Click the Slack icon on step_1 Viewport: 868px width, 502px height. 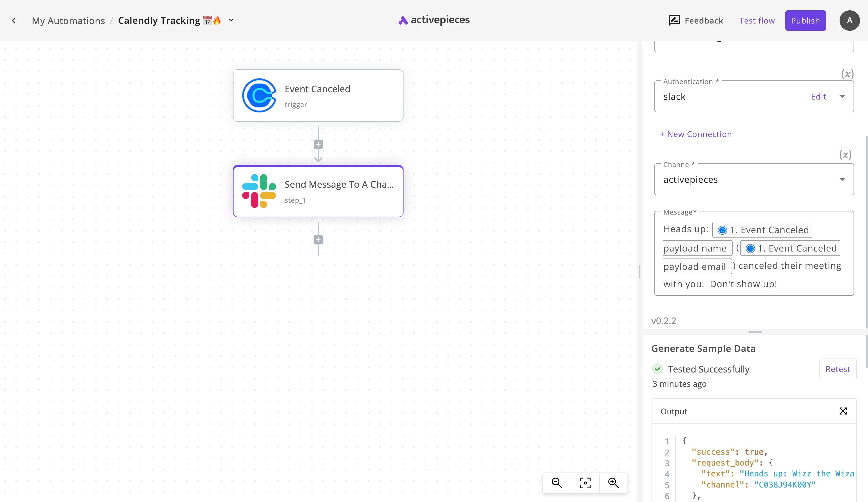point(259,191)
